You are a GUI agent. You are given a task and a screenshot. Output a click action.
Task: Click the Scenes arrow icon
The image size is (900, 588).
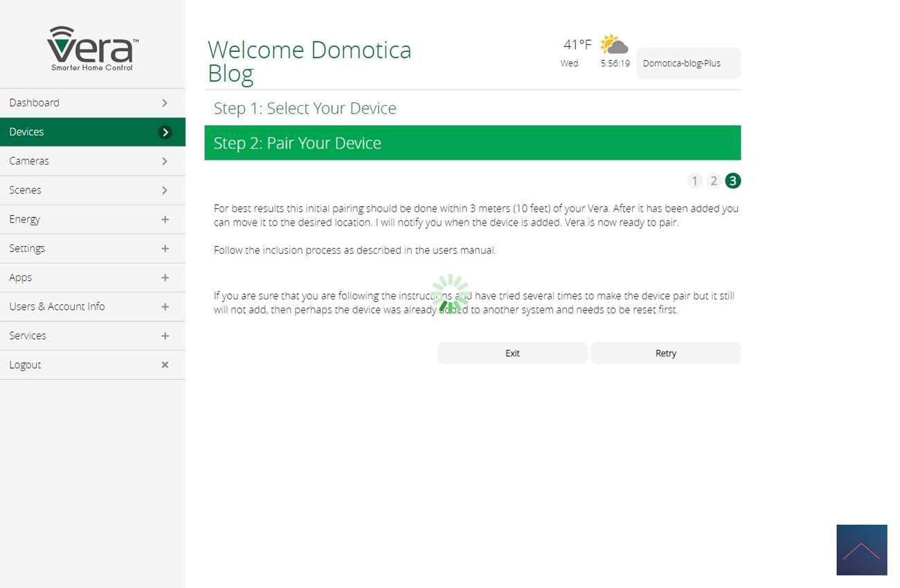(x=165, y=190)
